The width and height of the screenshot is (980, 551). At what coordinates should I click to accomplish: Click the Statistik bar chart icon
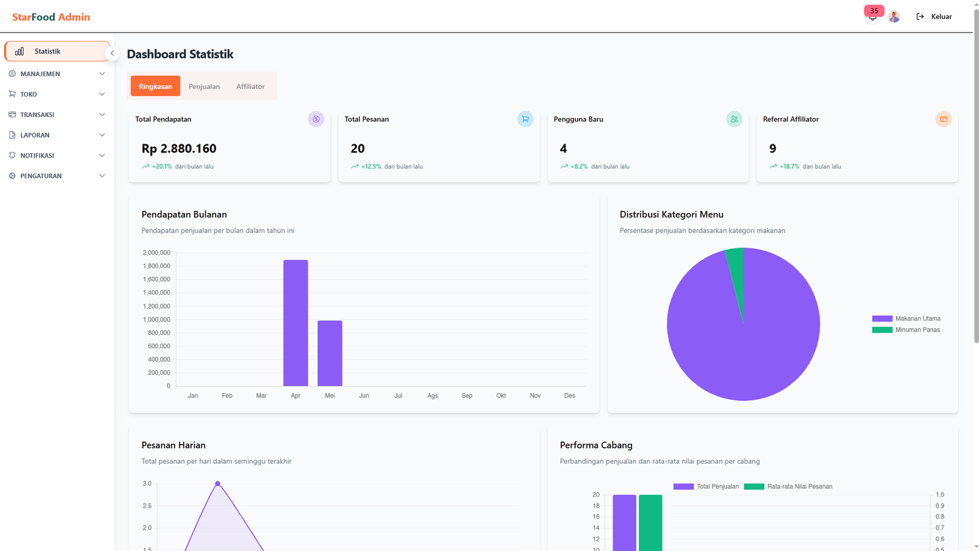point(20,51)
